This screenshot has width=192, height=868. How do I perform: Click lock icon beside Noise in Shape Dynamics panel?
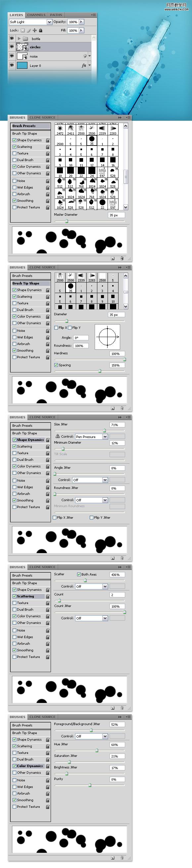(x=48, y=481)
